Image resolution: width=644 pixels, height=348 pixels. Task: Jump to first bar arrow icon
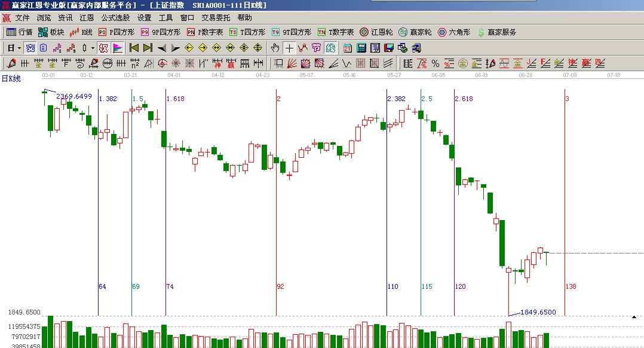tap(134, 48)
